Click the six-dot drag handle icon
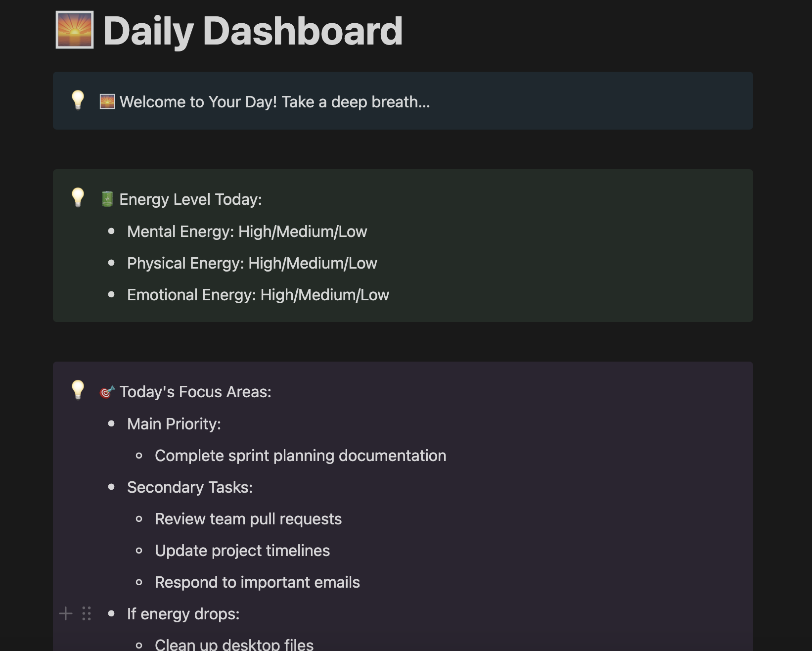 [87, 614]
